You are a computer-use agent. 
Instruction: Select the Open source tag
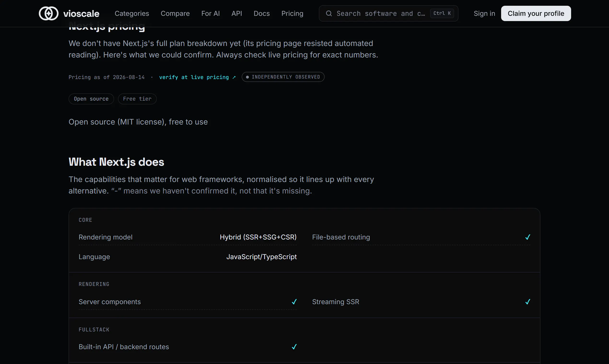coord(91,99)
